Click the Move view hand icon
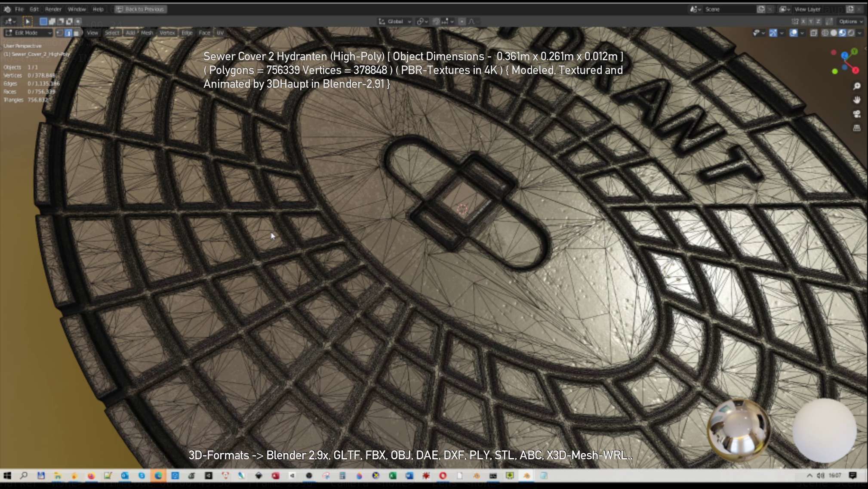The height and width of the screenshot is (489, 868). (857, 100)
